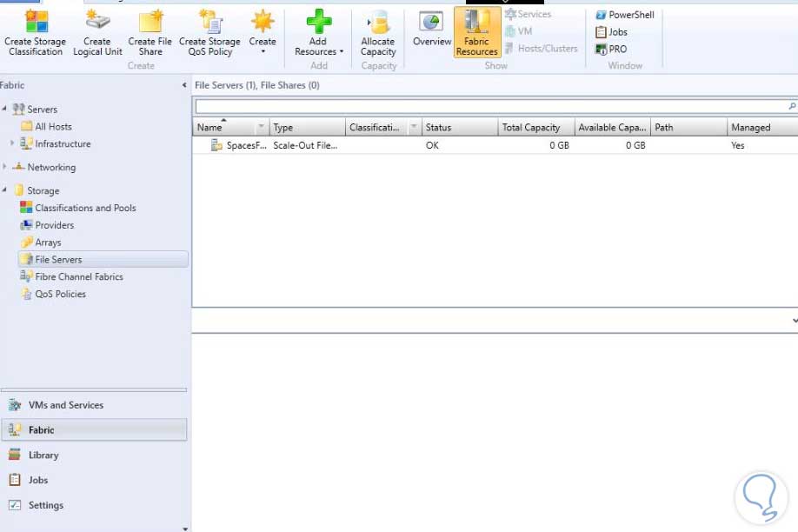This screenshot has width=798, height=532.
Task: Open Classifications and Pools node
Action: point(78,208)
